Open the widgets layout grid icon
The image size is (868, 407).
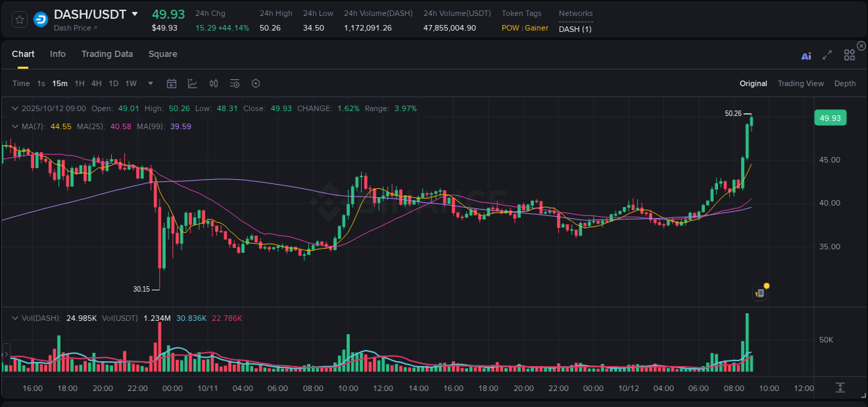[x=849, y=55]
